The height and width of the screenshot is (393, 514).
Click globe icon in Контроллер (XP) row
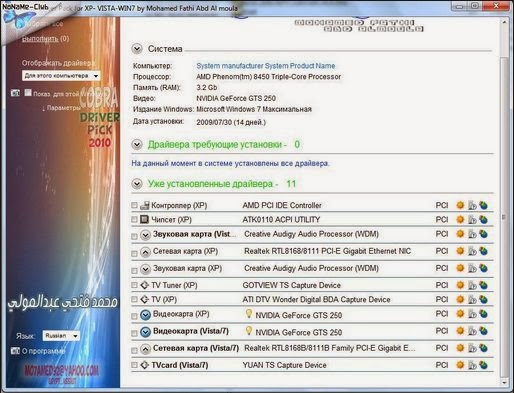point(483,205)
